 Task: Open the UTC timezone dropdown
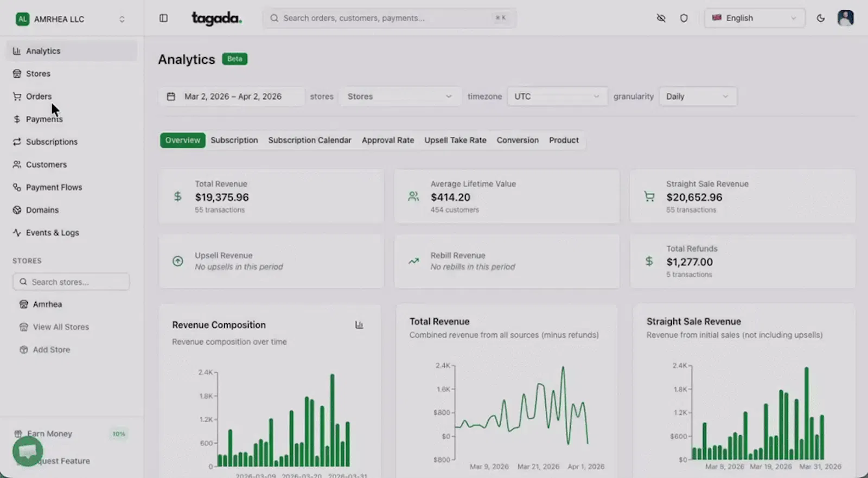tap(557, 97)
